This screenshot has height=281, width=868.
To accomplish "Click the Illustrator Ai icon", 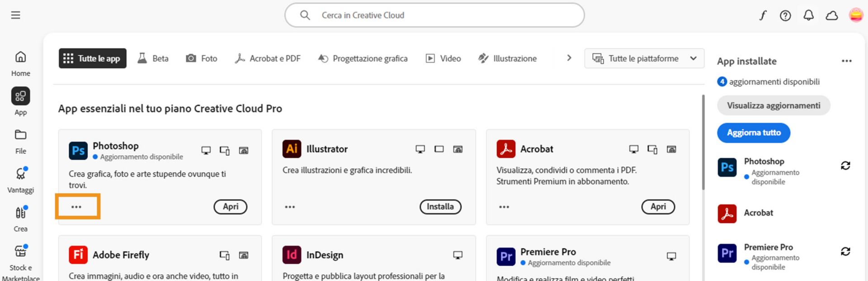I will [x=292, y=149].
